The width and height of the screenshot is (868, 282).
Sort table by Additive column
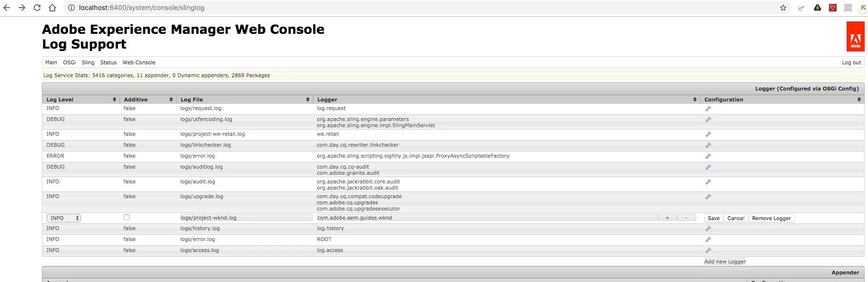click(148, 100)
